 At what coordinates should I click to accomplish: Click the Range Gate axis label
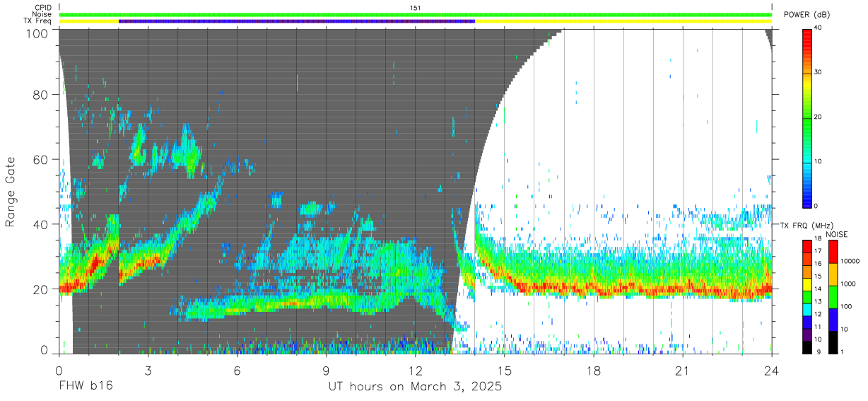pos(11,193)
